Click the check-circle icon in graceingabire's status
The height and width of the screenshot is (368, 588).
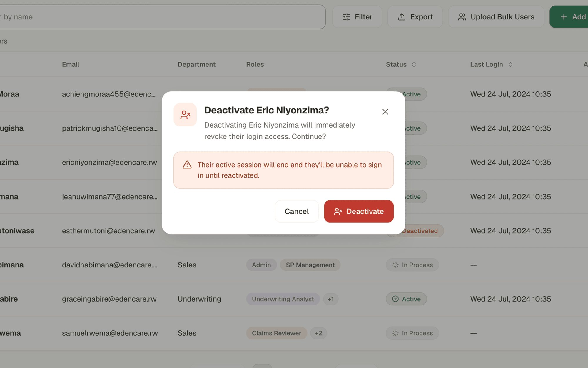(x=395, y=299)
